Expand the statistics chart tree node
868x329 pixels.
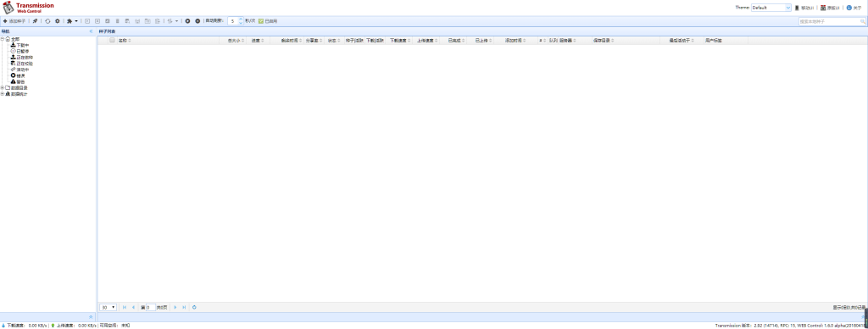[3, 93]
